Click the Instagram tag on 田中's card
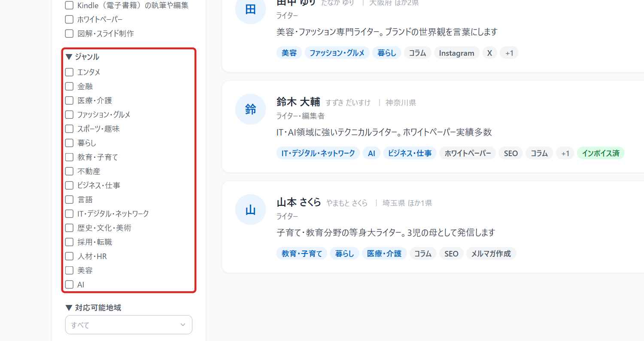644x341 pixels. pyautogui.click(x=457, y=53)
